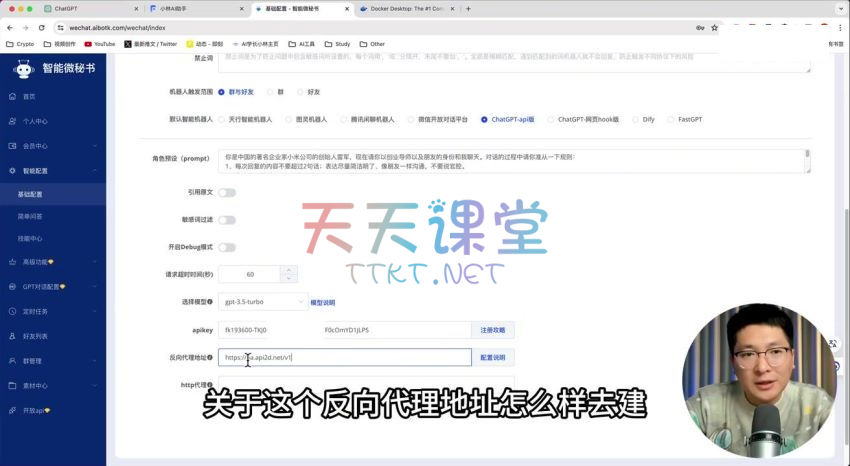Click the info icon beside 选择模型
Viewport: 850px width, 466px height.
210,301
